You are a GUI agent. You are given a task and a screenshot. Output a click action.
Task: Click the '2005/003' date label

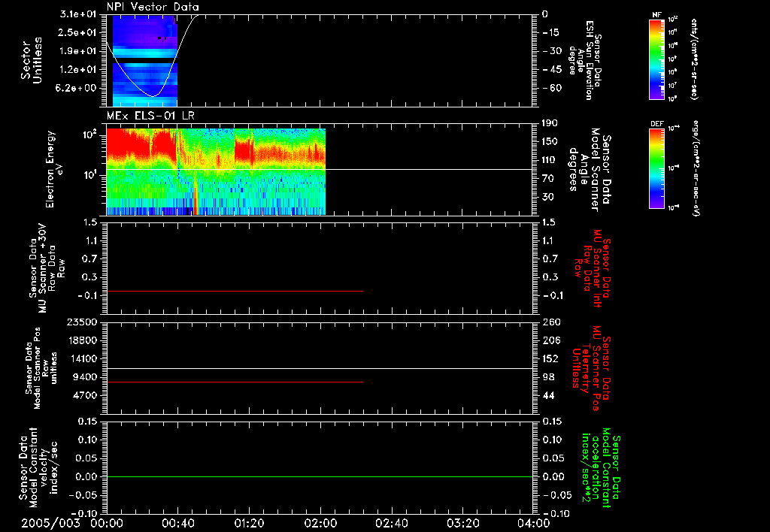(50, 523)
